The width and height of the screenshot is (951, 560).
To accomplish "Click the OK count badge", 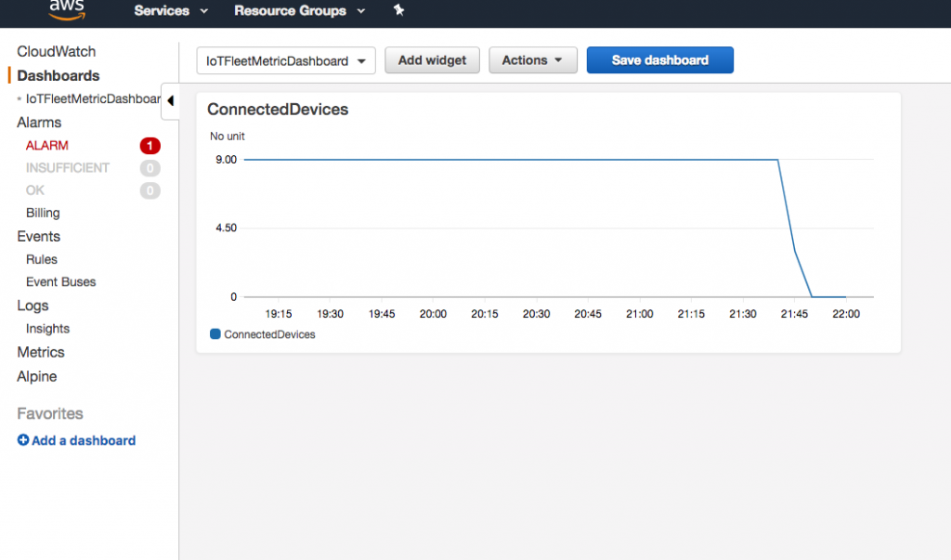I will (x=150, y=190).
